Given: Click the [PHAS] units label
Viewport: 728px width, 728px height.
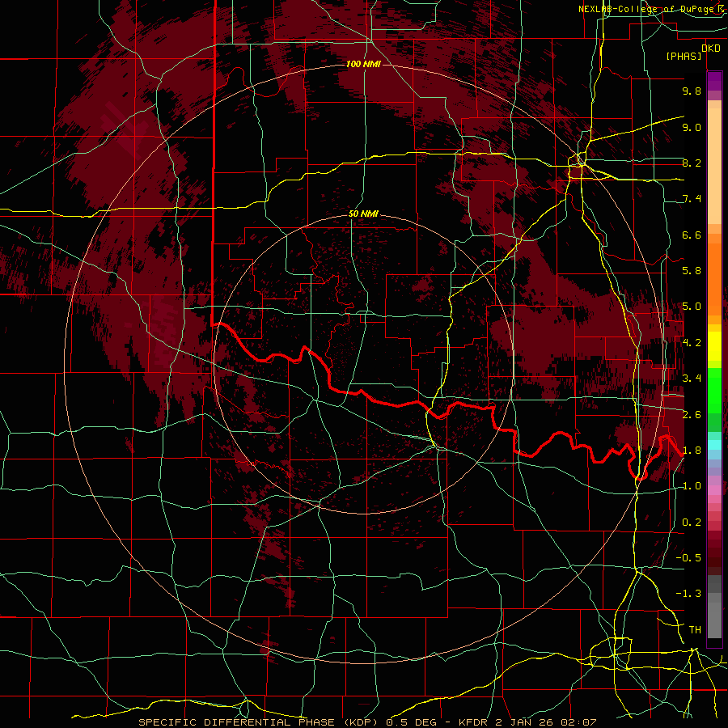Looking at the screenshot, I should pyautogui.click(x=684, y=57).
